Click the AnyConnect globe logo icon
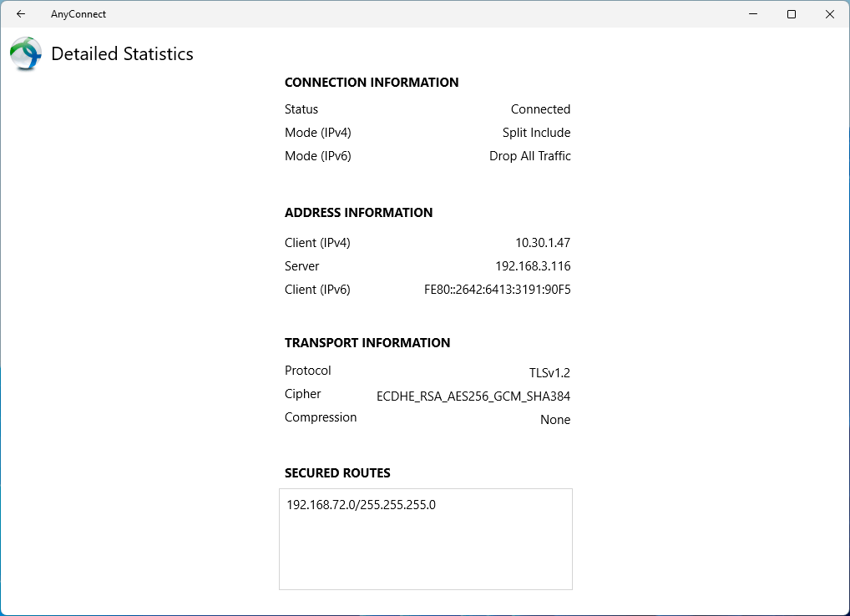 coord(26,54)
